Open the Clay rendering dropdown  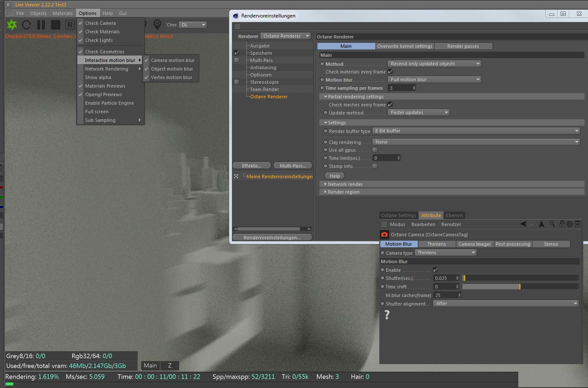tap(476, 142)
